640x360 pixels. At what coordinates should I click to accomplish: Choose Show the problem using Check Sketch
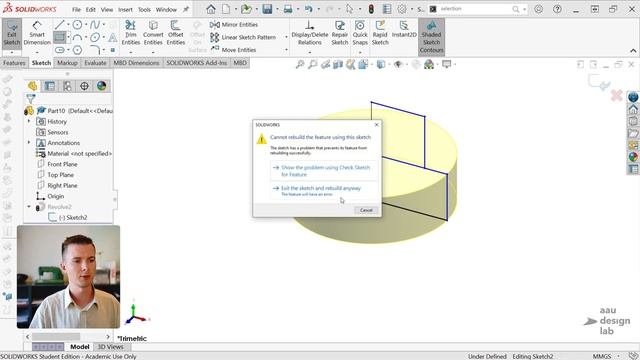pos(324,171)
